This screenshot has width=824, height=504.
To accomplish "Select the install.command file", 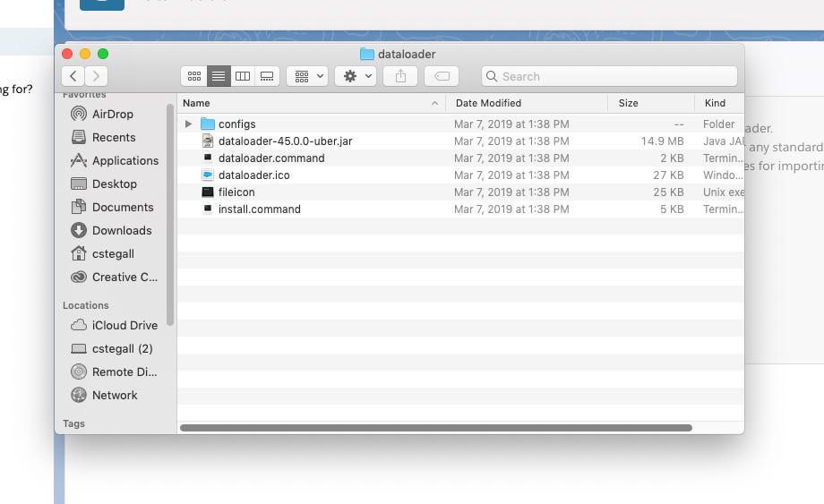I will pyautogui.click(x=259, y=209).
